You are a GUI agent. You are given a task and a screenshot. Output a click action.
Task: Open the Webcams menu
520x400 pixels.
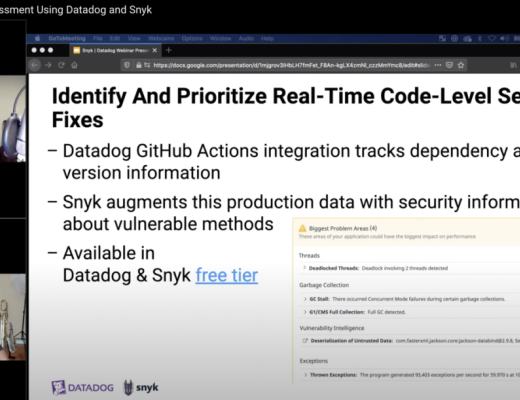click(x=161, y=38)
